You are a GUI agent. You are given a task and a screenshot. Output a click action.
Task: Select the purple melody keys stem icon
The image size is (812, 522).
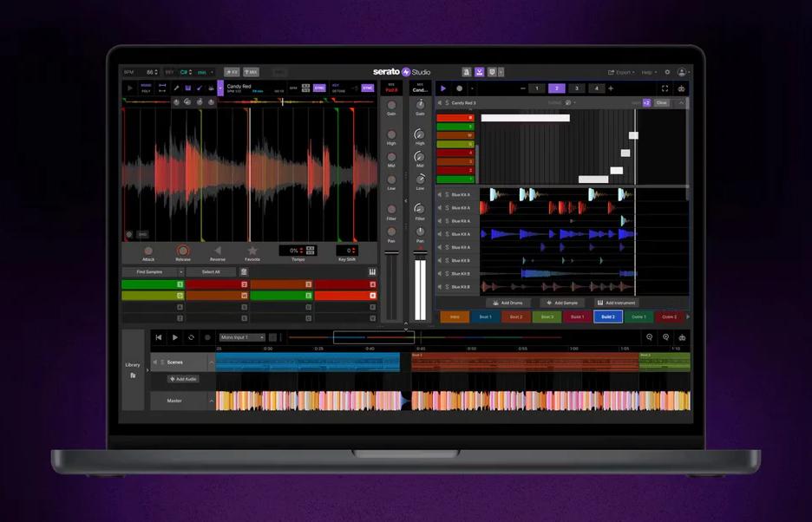point(188,88)
